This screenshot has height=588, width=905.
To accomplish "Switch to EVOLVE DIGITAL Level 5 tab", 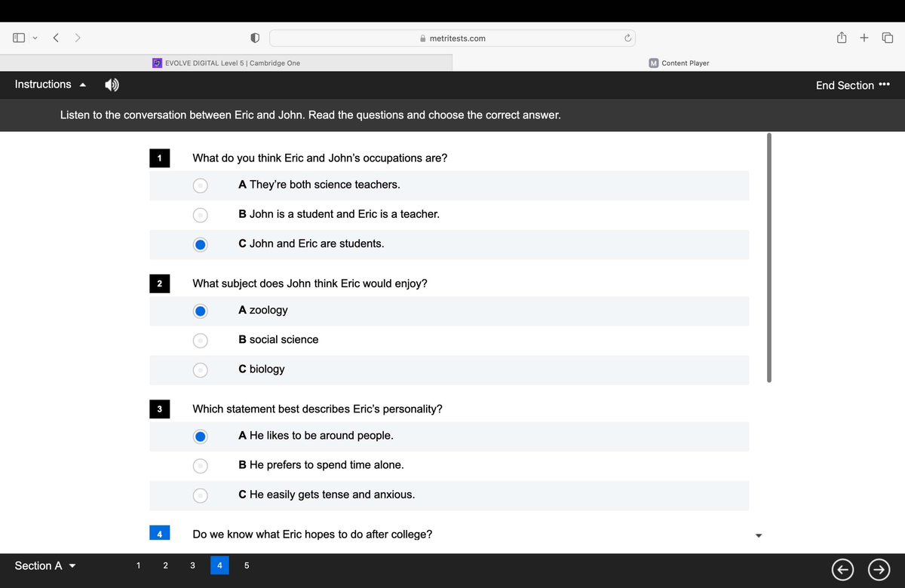I will (x=226, y=63).
